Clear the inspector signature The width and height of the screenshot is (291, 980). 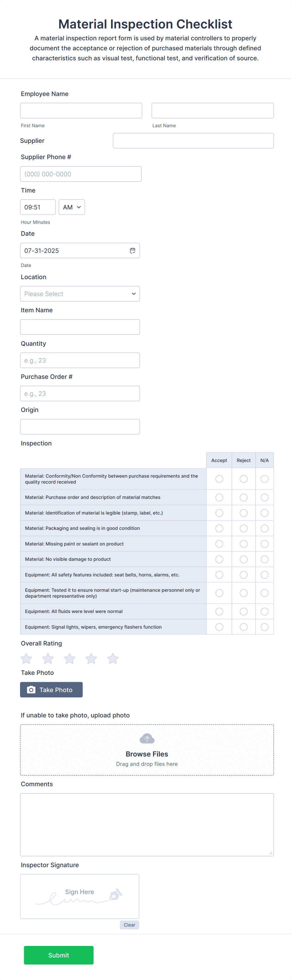click(129, 924)
